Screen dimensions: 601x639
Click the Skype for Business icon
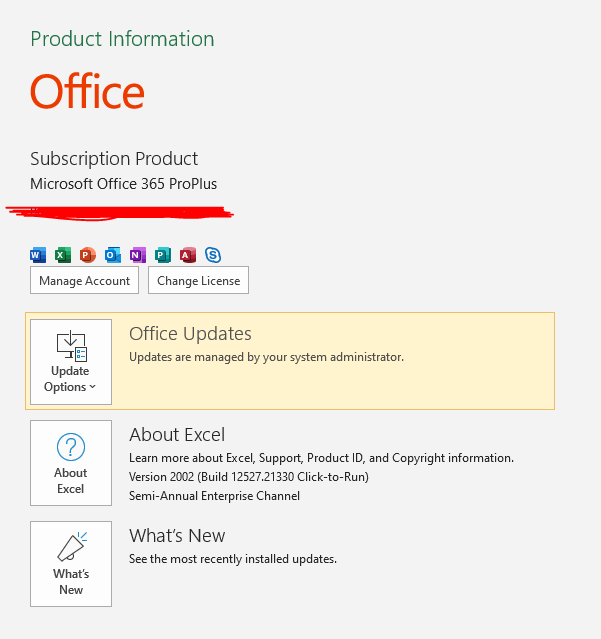click(213, 255)
